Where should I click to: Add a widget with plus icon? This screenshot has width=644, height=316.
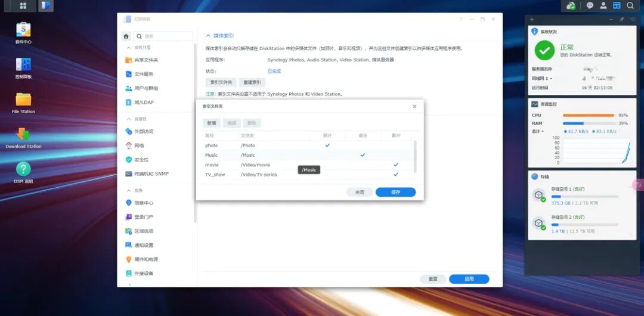pyautogui.click(x=532, y=19)
